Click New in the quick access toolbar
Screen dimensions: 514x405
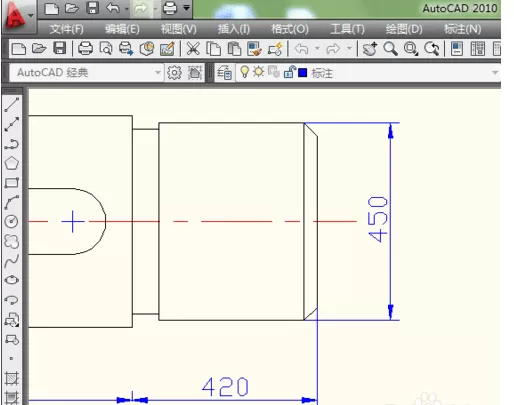[x=51, y=8]
